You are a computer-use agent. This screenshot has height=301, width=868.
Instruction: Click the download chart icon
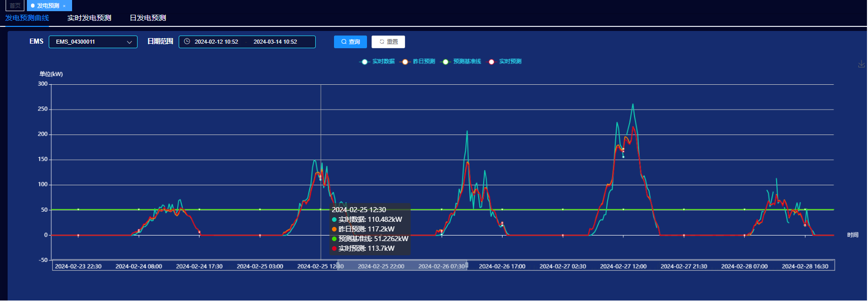861,64
